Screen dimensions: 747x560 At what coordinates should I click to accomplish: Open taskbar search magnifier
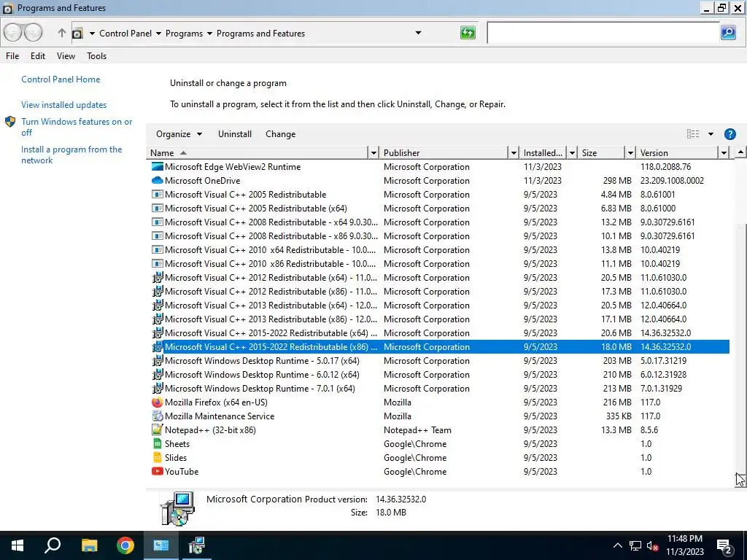(x=53, y=545)
